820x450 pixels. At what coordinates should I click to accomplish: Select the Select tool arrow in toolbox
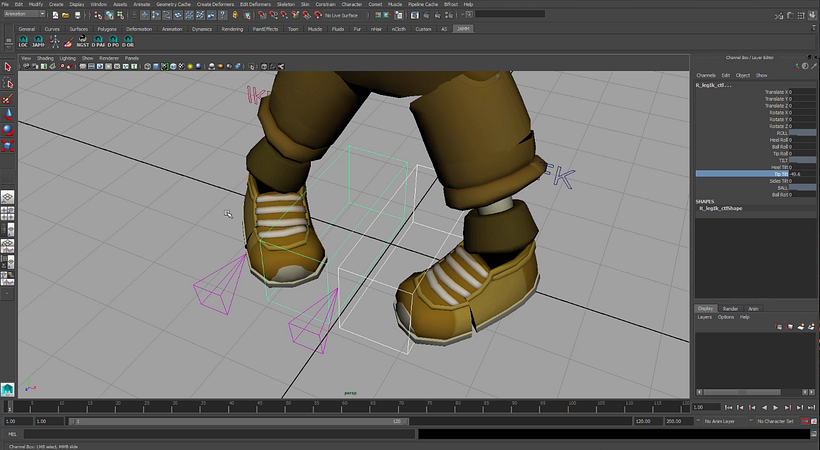coord(8,67)
